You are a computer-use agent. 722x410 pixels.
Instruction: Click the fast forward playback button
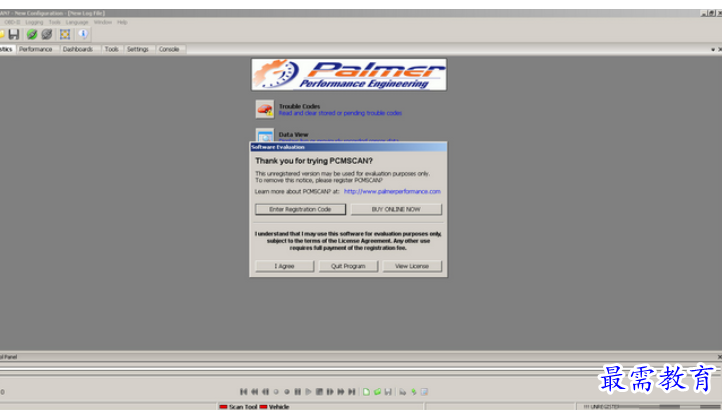click(x=341, y=392)
